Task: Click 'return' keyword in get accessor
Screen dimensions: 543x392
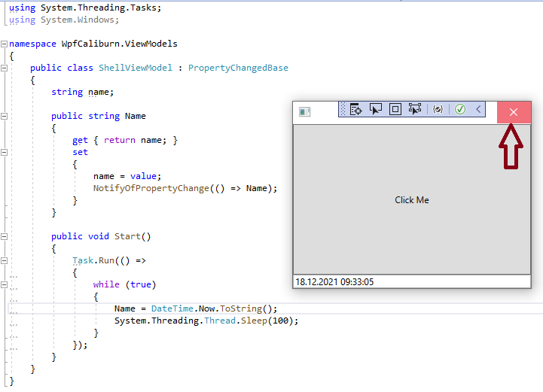Action: coord(120,140)
